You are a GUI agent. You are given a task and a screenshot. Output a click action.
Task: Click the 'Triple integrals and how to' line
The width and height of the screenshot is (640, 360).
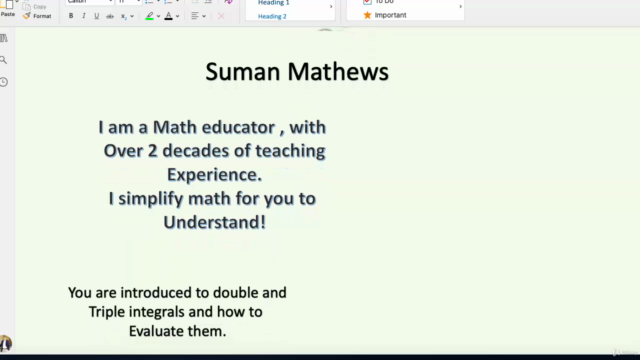[x=176, y=312]
